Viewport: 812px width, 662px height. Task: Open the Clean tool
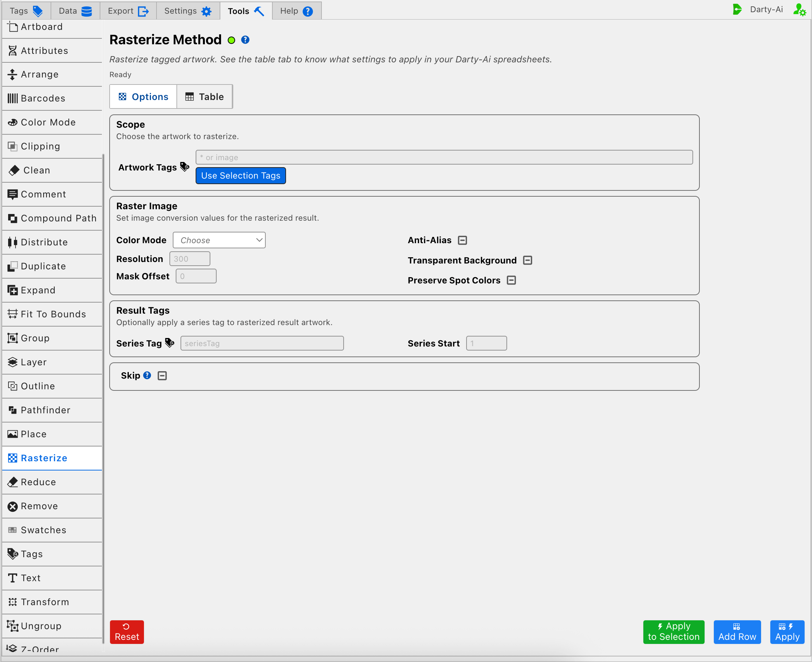tap(52, 170)
